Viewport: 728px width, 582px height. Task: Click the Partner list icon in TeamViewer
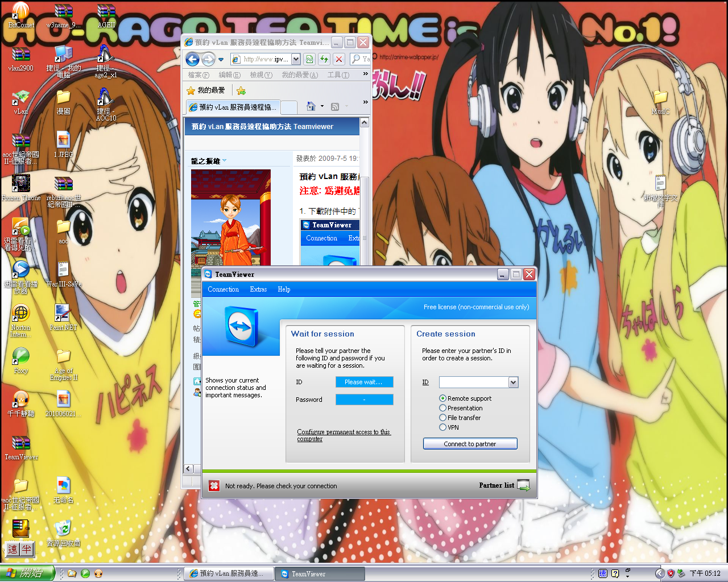tap(523, 485)
